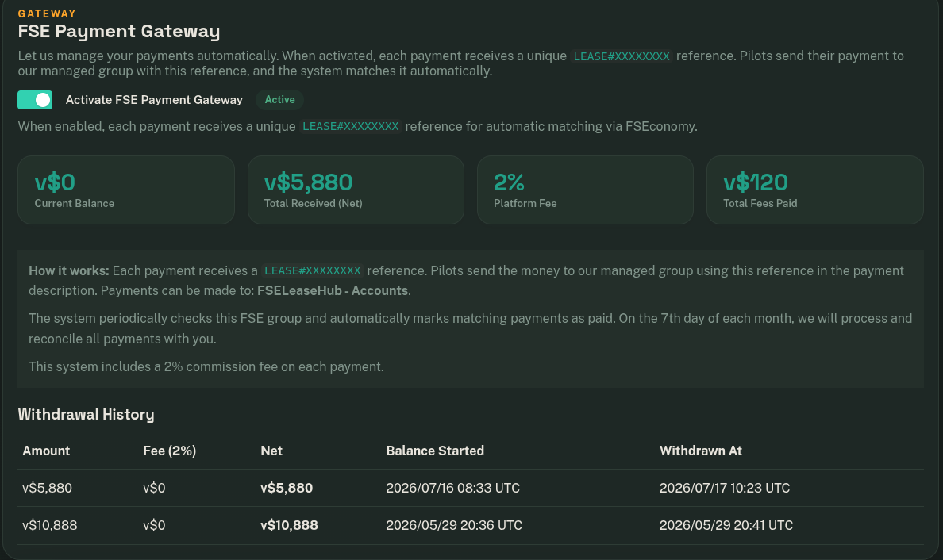Click the GATEWAY section label
943x560 pixels.
coord(47,13)
